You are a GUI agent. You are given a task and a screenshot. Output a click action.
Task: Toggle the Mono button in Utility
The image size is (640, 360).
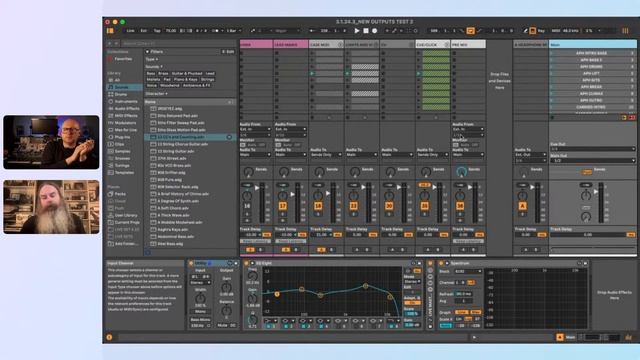[200, 311]
